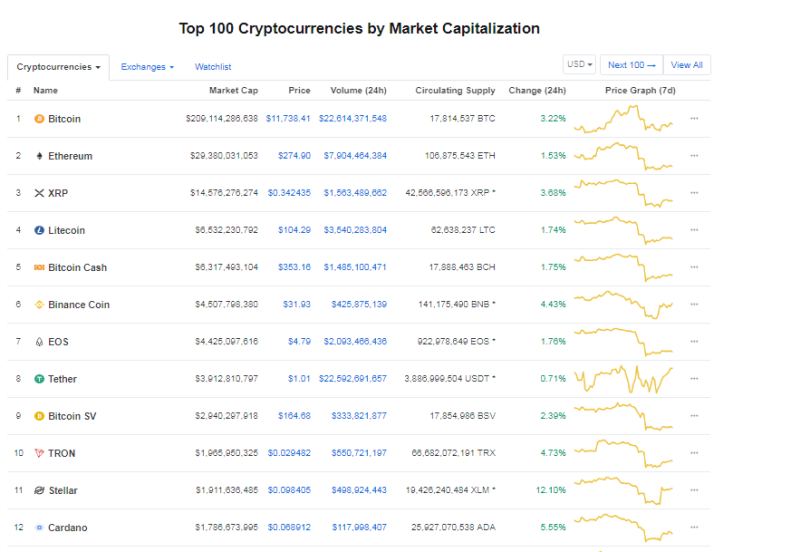Open the three-dot menu for Bitcoin row

click(694, 119)
